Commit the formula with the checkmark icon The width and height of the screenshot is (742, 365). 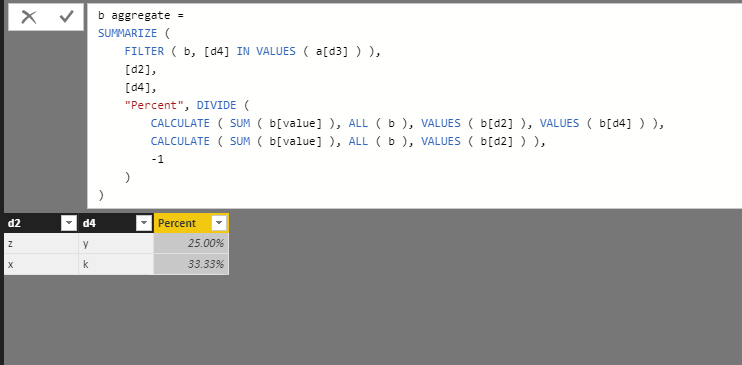pos(66,17)
